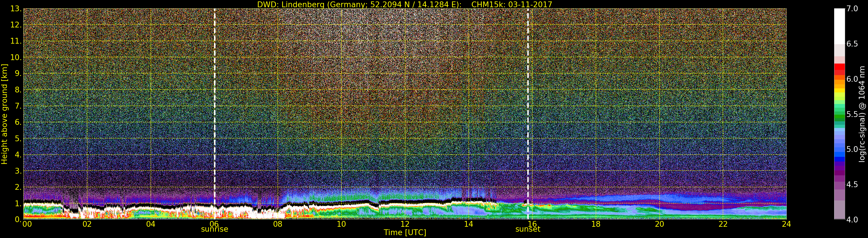Click the sunset text label below the time axis
The image size is (868, 238).
[x=528, y=229]
